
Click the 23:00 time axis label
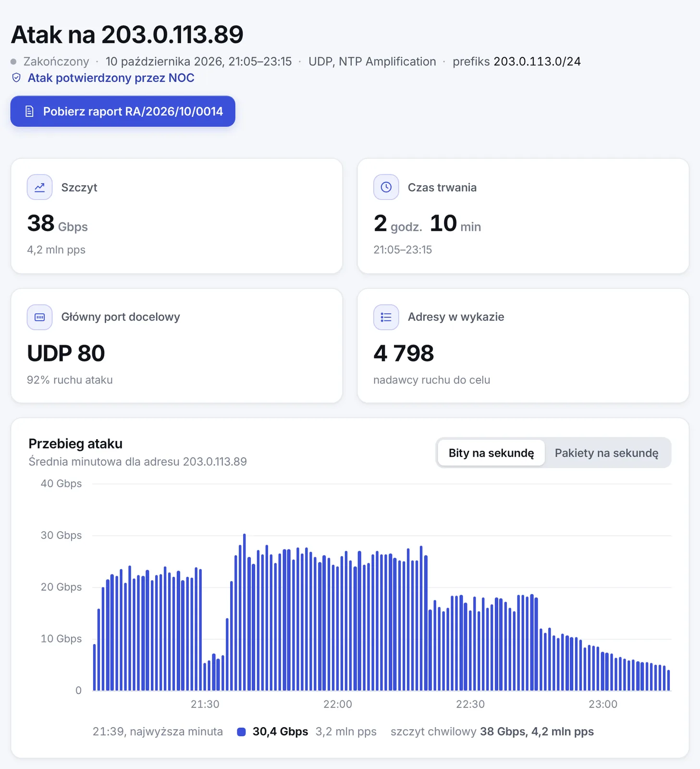(x=603, y=704)
